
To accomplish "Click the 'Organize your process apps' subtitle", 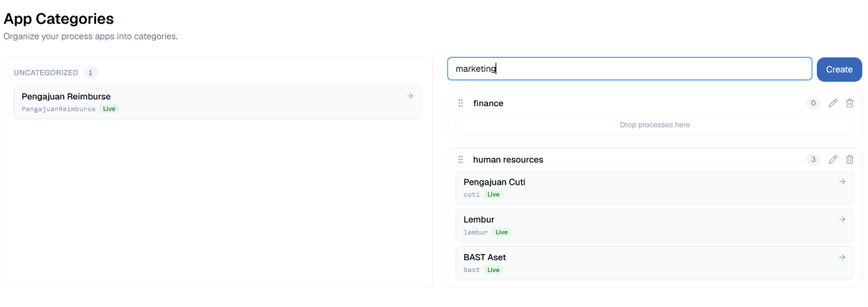I will pyautogui.click(x=90, y=36).
